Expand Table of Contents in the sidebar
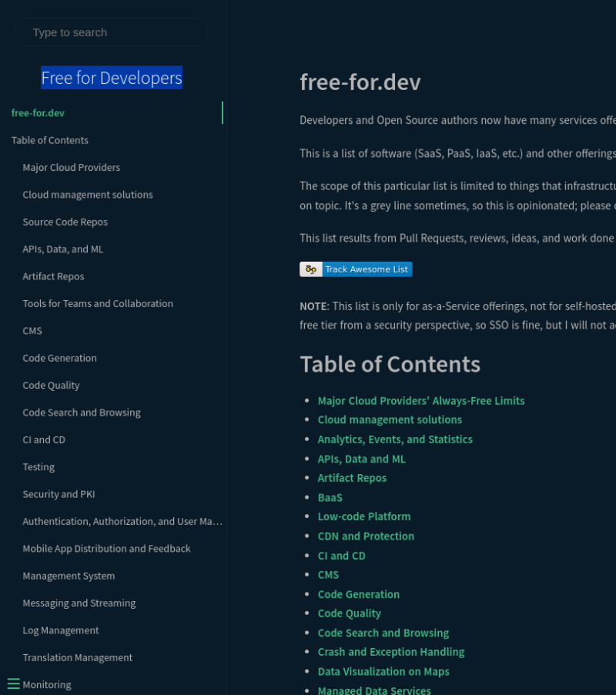This screenshot has height=695, width=616. [x=50, y=140]
